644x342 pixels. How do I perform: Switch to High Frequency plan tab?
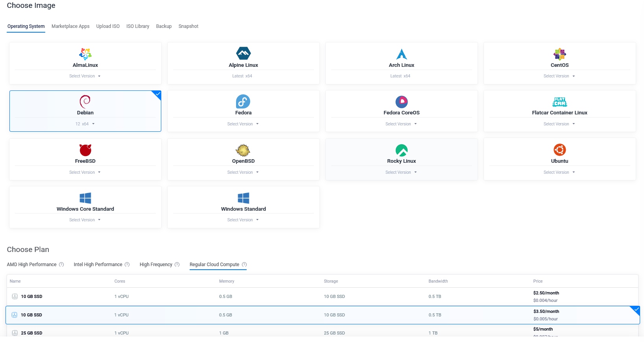click(156, 265)
